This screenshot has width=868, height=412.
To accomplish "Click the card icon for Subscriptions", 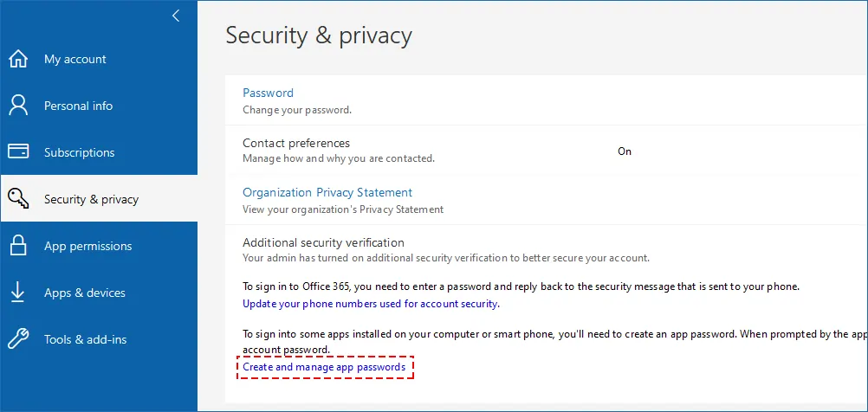I will 18,151.
